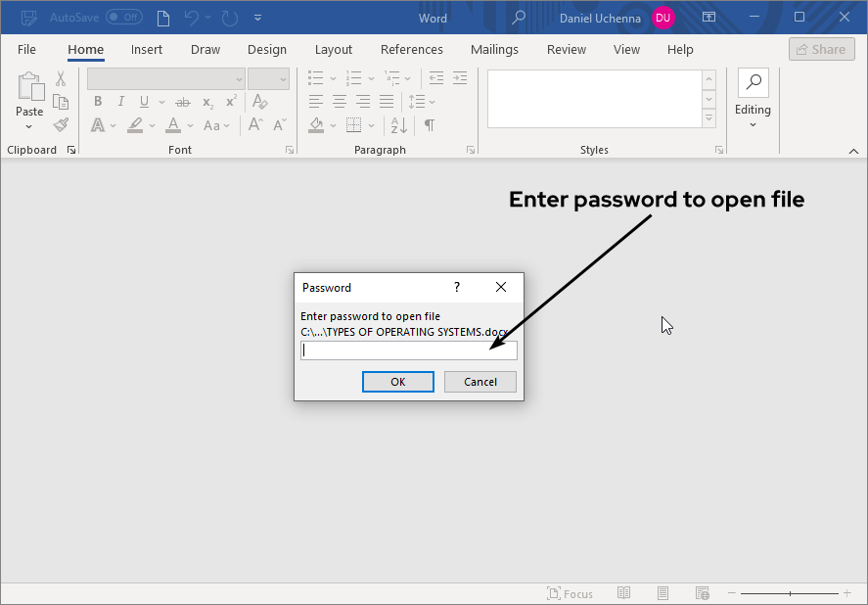
Task: Open the Bullets dropdown arrow
Action: pyautogui.click(x=334, y=78)
